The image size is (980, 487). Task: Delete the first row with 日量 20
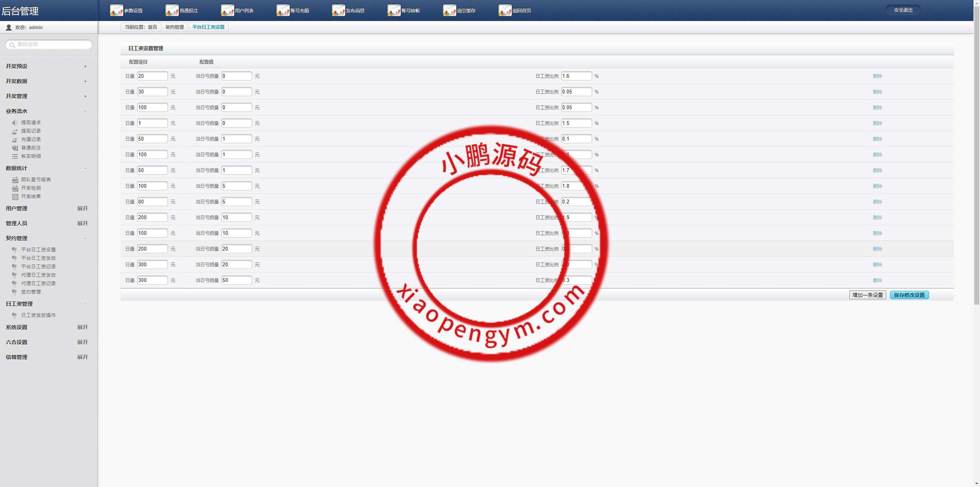[x=877, y=76]
